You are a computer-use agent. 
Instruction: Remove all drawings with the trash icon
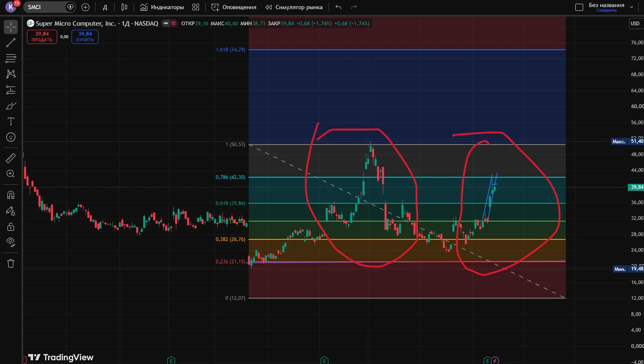pos(11,263)
